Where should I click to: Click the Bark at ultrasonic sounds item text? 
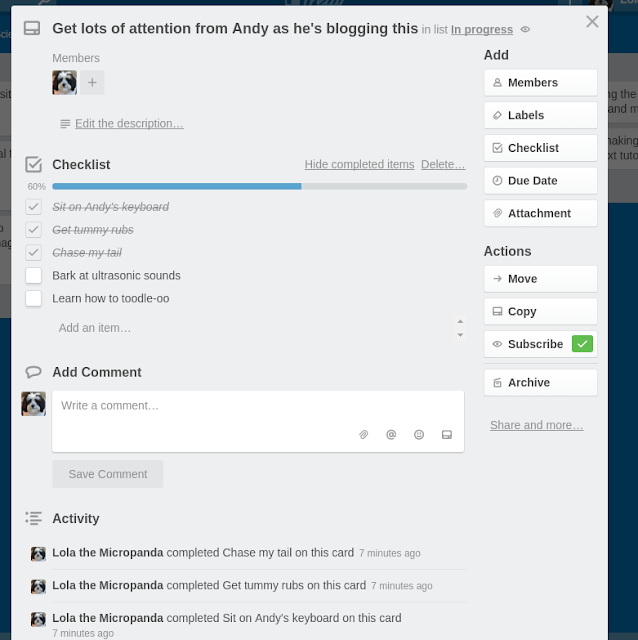[116, 276]
